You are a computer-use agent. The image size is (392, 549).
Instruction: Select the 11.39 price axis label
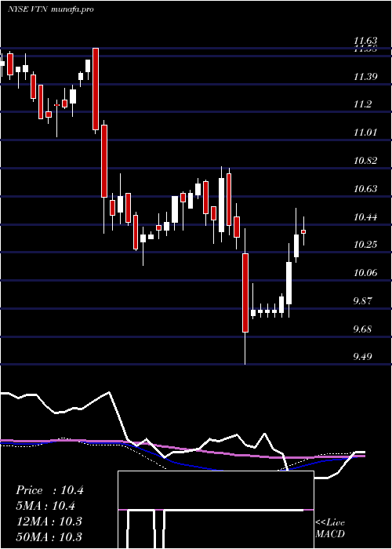point(365,77)
